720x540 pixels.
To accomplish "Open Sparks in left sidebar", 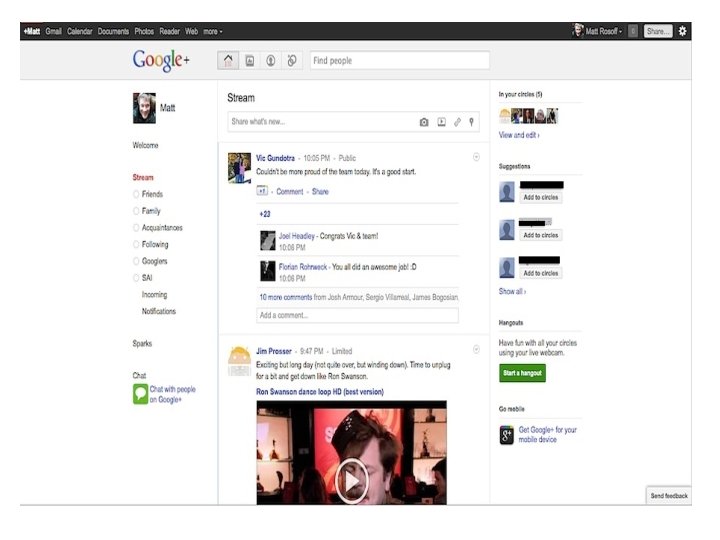I will tap(142, 343).
